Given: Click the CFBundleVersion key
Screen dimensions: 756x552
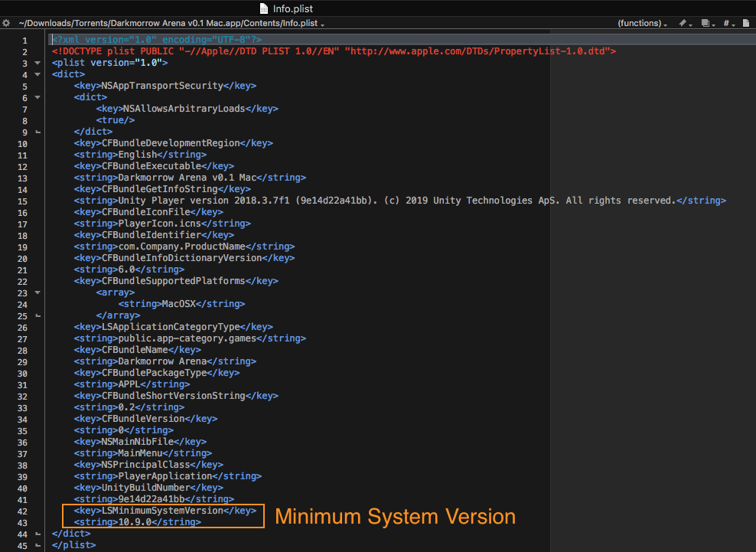Looking at the screenshot, I should click(145, 419).
